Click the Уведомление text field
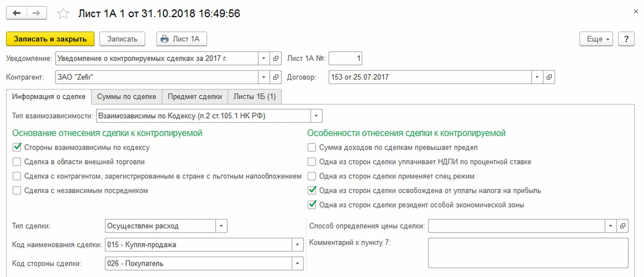The image size is (644, 277). [x=157, y=59]
